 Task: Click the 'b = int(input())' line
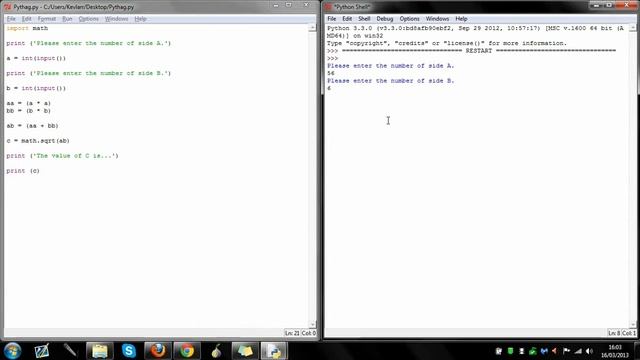tap(36, 88)
